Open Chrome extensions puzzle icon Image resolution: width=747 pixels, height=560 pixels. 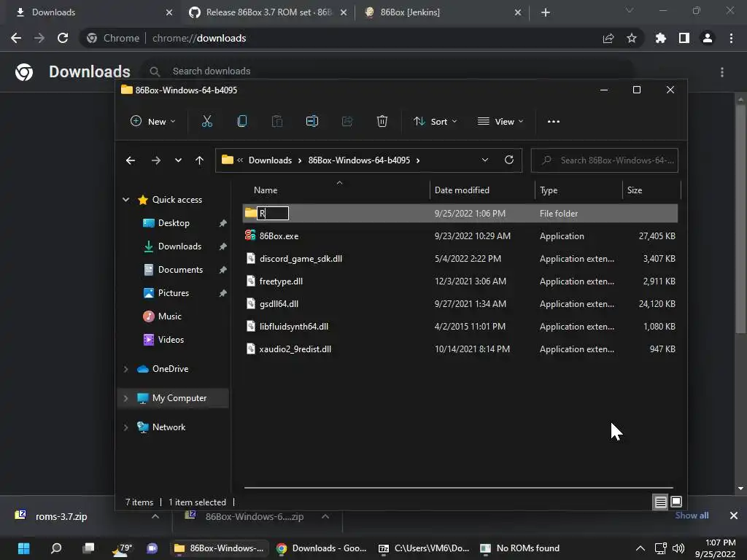click(661, 38)
